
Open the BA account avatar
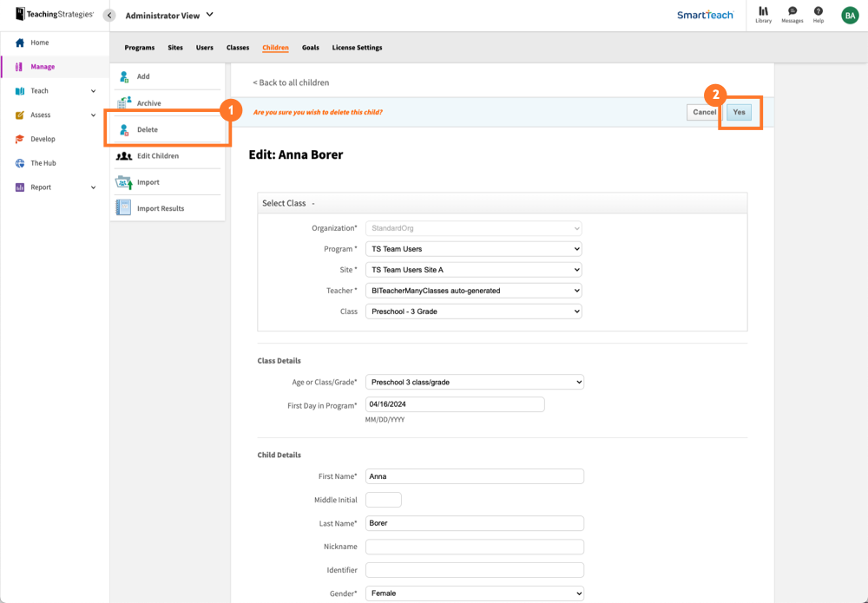pyautogui.click(x=849, y=15)
